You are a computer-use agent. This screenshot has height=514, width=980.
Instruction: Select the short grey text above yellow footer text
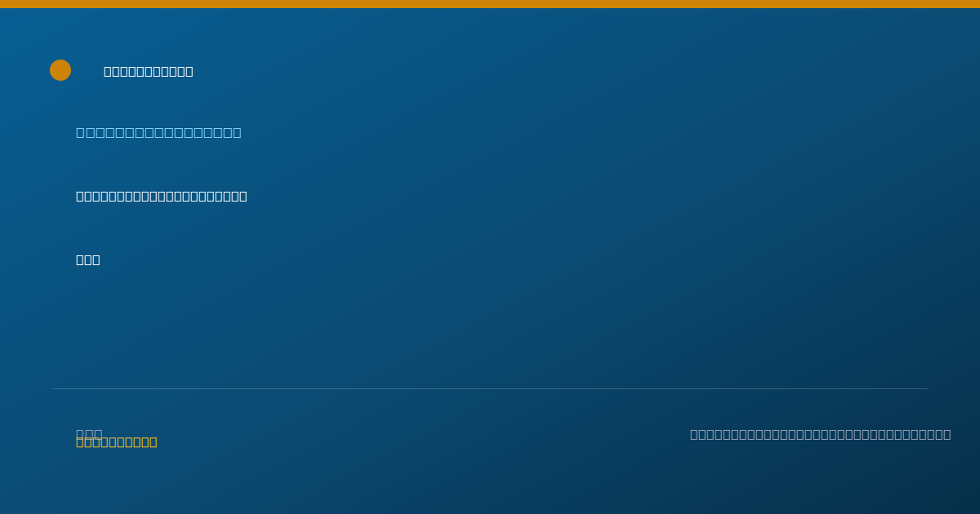89,432
